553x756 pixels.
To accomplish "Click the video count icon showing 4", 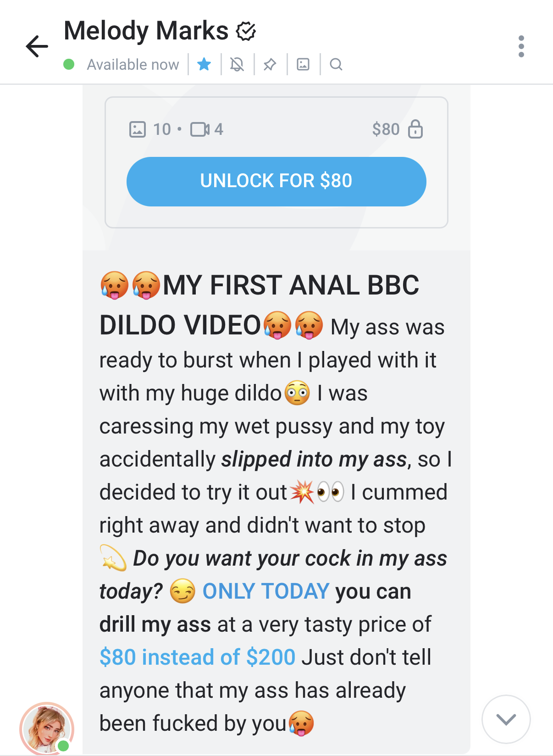I will point(200,129).
